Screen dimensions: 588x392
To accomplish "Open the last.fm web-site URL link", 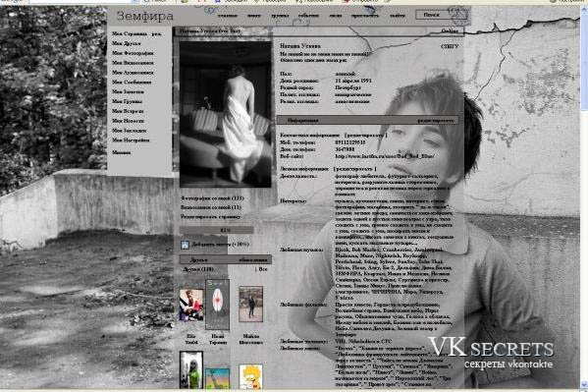I will (x=385, y=156).
